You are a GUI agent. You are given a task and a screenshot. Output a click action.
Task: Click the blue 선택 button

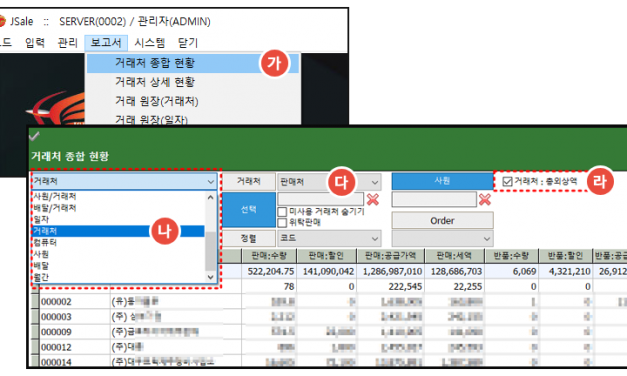point(249,210)
